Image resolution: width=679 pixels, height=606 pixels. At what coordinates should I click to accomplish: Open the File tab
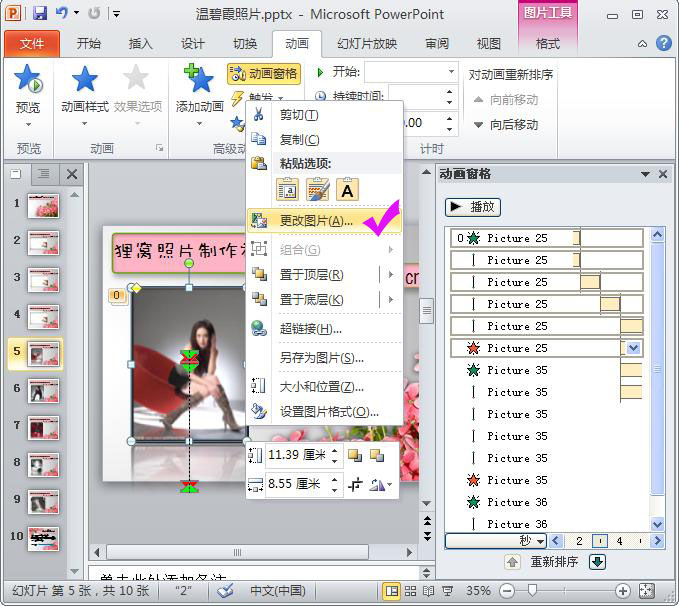(x=32, y=44)
